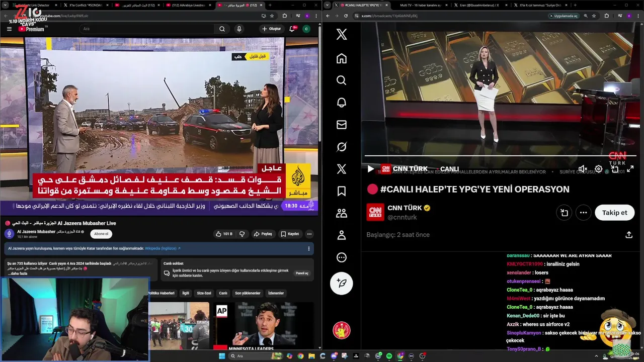Click the X logo at sidebar top
Image resolution: width=644 pixels, height=362 pixels.
click(x=342, y=34)
